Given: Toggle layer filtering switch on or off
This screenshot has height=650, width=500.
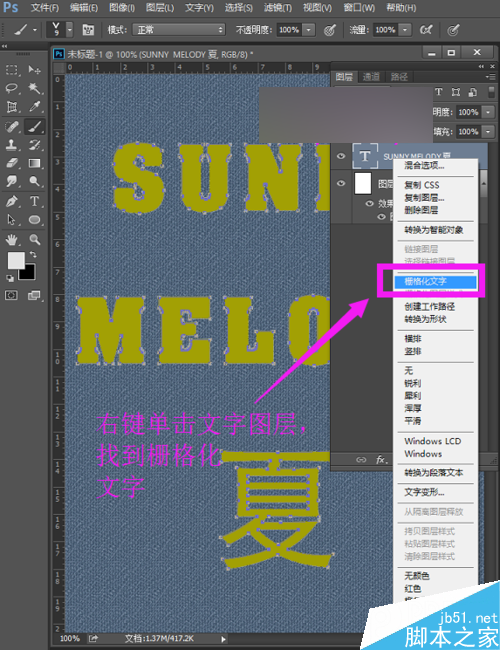Looking at the screenshot, I should tap(491, 92).
